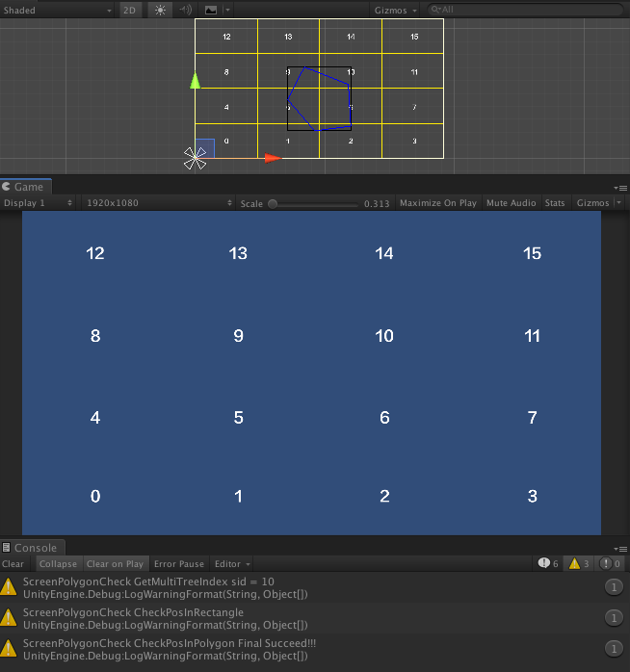630x672 pixels.
Task: Click count badge on CheckPosInPolygon log
Action: (614, 649)
